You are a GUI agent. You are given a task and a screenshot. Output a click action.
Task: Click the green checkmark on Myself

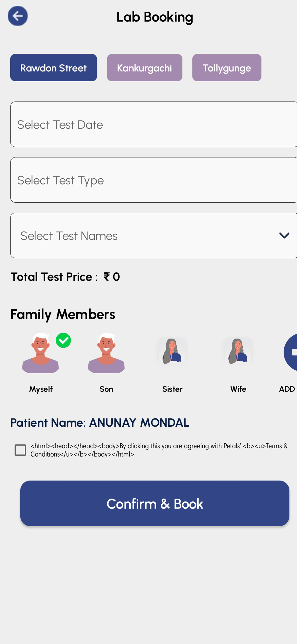pyautogui.click(x=63, y=340)
